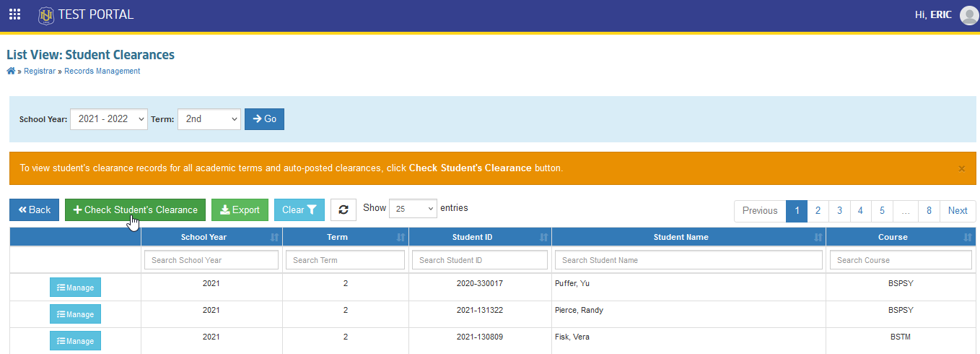
Task: Manage clearance for Fisk, Vera
Action: click(x=75, y=341)
